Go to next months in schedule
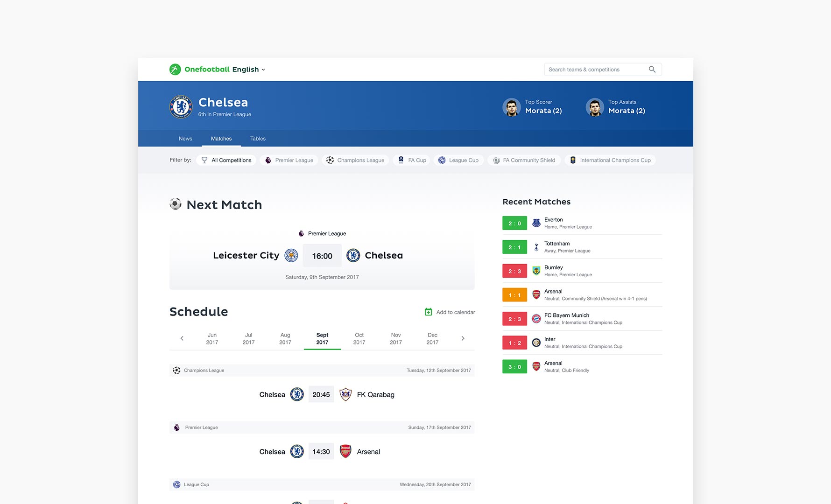This screenshot has width=831, height=504. (x=463, y=338)
